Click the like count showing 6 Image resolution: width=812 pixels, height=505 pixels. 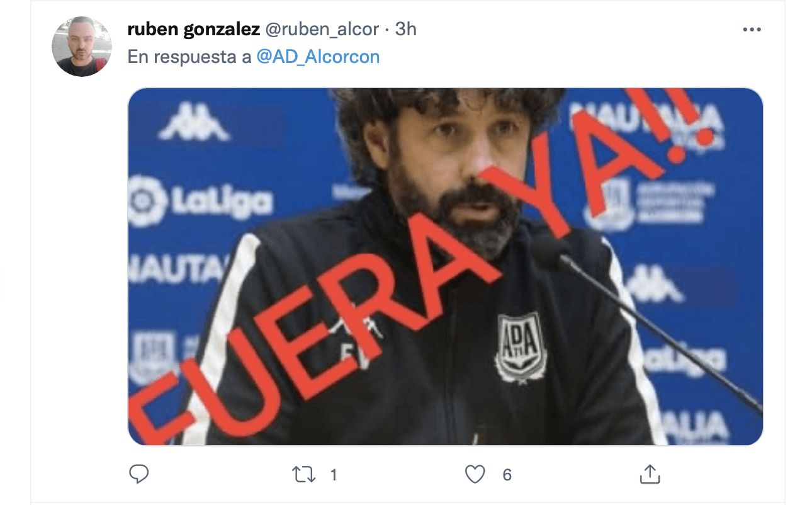(x=507, y=475)
